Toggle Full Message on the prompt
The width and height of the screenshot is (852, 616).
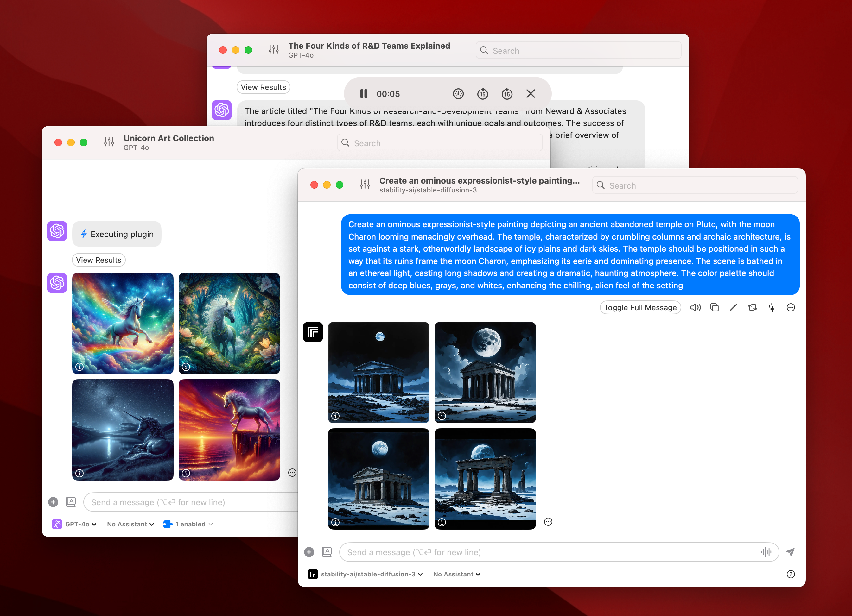640,308
